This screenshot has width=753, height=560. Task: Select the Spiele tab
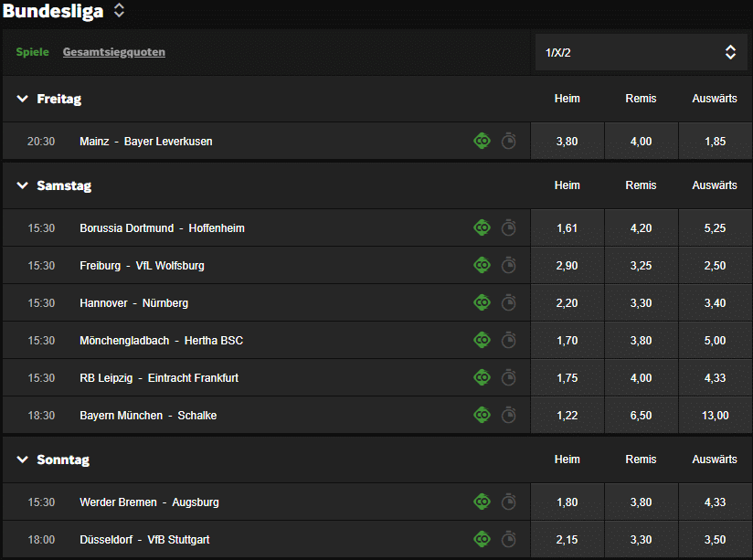pos(32,52)
